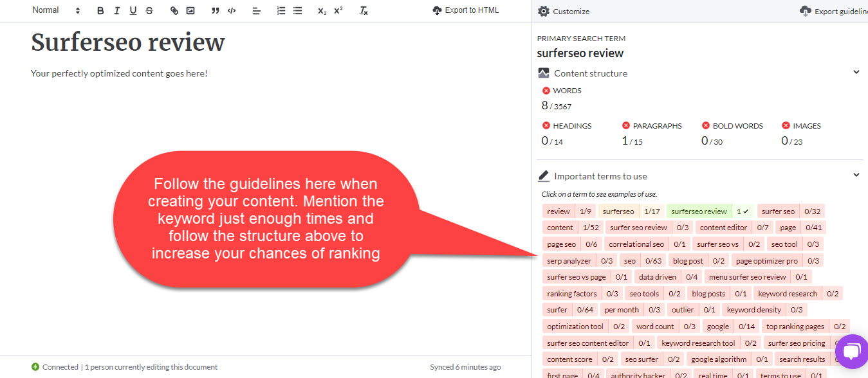
Task: Select the 'google' 0/14 term tag
Action: pyautogui.click(x=730, y=327)
